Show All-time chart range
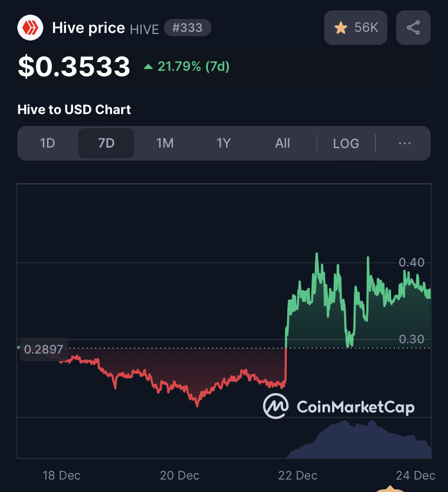The image size is (448, 492). (x=282, y=143)
